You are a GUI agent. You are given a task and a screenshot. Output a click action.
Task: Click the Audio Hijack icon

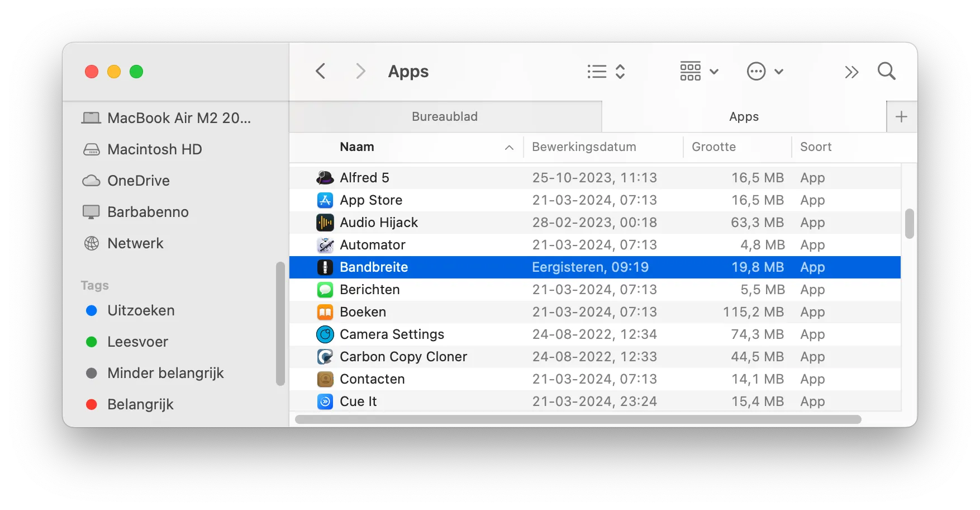[325, 223]
